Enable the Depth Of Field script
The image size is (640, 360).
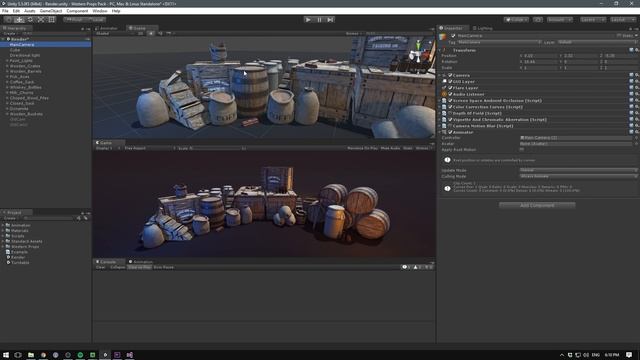coord(450,113)
